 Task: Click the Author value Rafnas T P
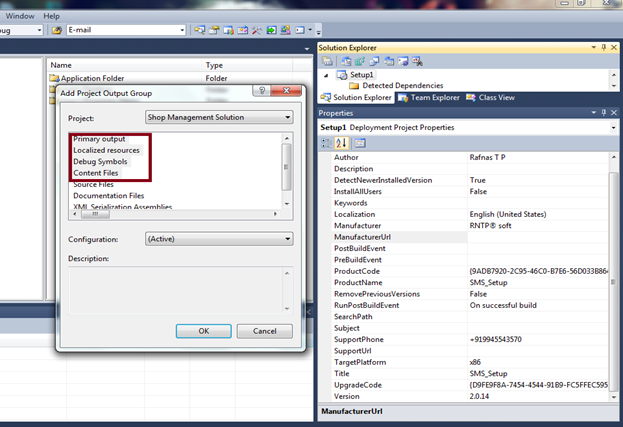click(487, 157)
